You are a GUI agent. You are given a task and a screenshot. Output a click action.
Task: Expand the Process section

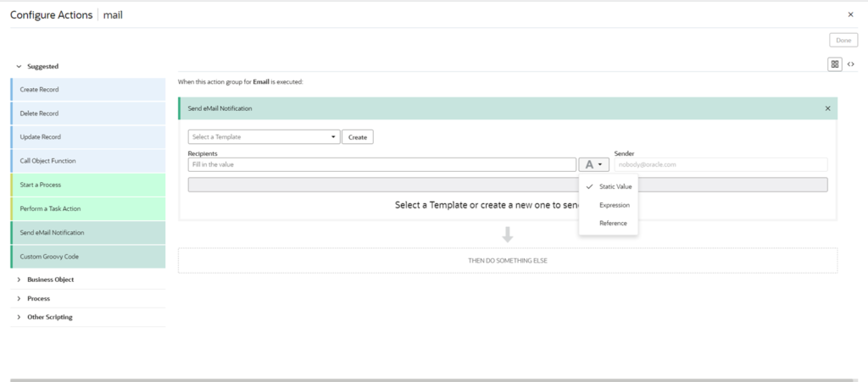pos(19,298)
